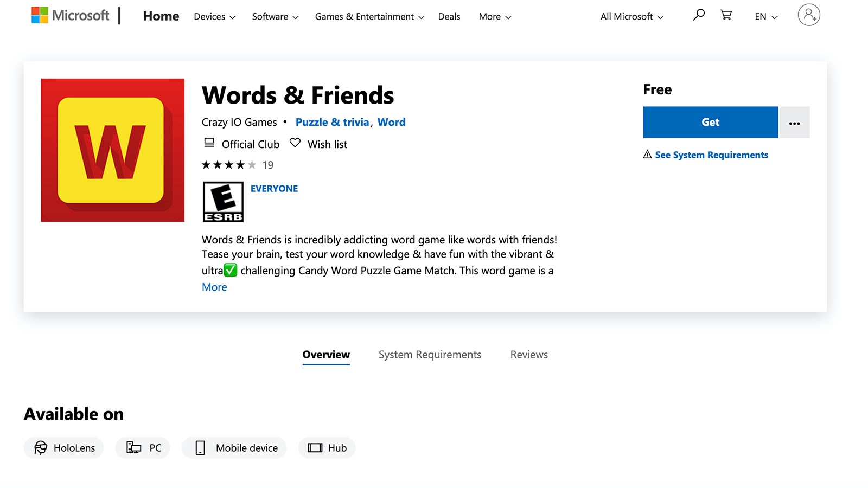Click the Microsoft search icon
The width and height of the screenshot is (868, 488).
tap(698, 15)
